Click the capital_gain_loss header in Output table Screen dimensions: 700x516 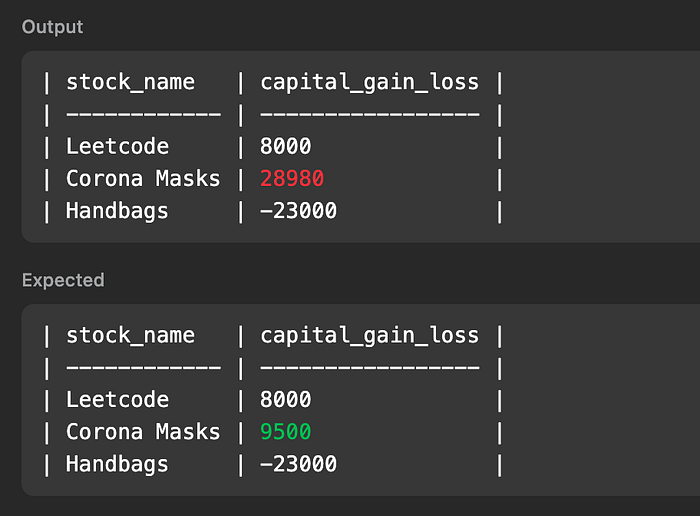point(370,83)
